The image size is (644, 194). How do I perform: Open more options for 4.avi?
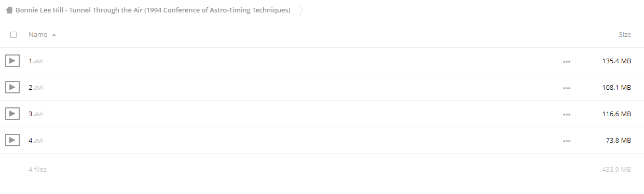[x=566, y=141]
